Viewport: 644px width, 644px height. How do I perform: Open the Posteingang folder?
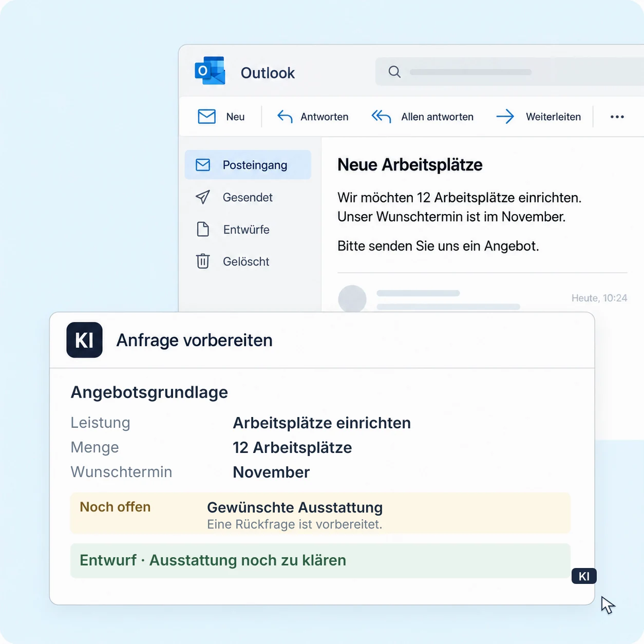pos(248,165)
